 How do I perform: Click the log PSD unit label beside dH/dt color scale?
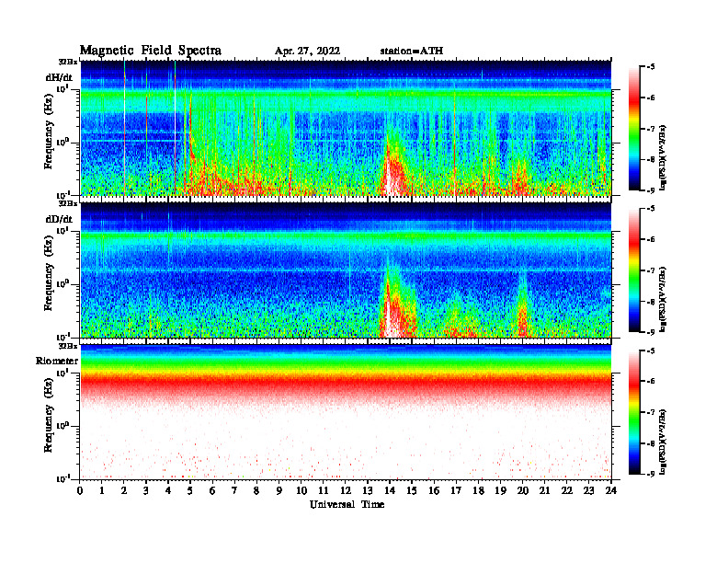click(x=664, y=158)
